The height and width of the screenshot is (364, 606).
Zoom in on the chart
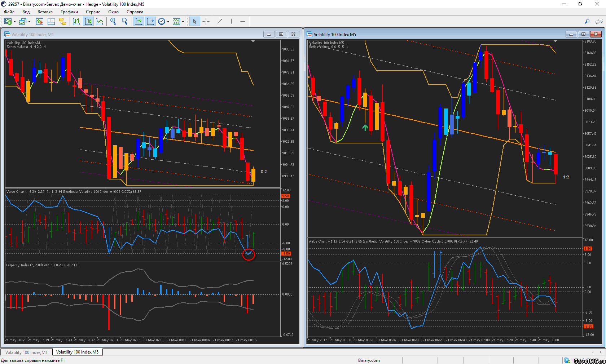[113, 22]
